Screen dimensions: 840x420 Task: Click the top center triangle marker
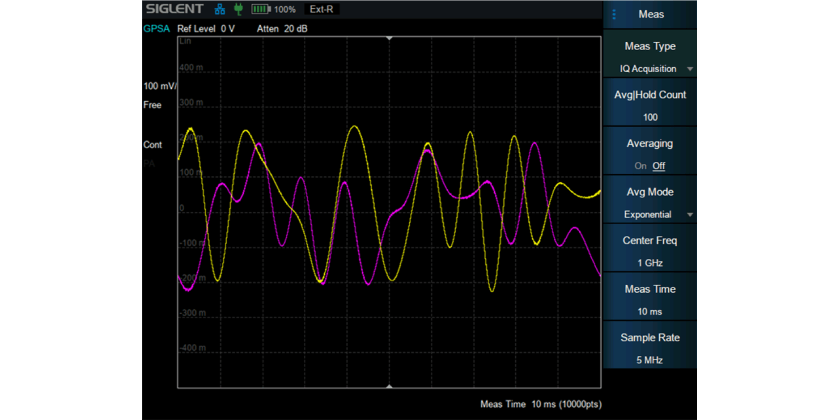pos(389,37)
